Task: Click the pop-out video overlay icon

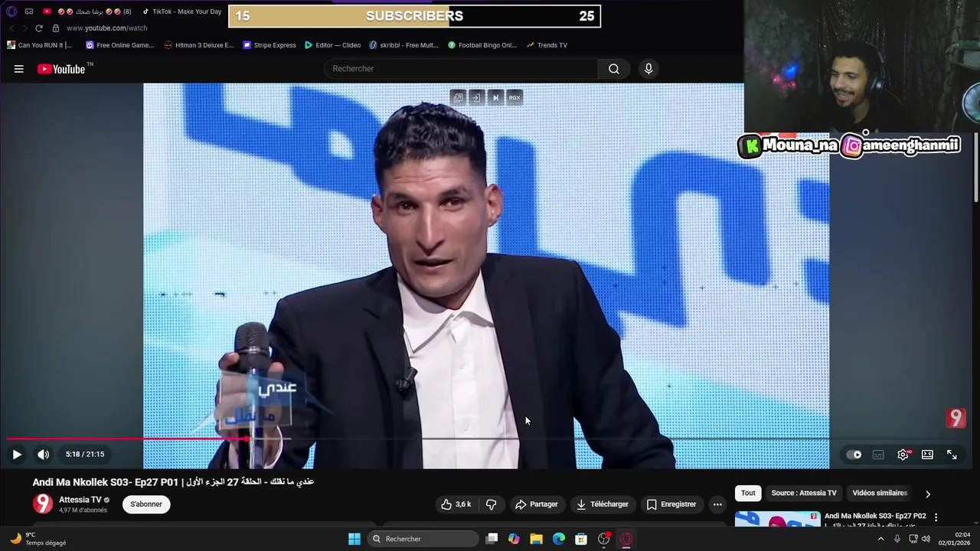Action: coord(458,98)
